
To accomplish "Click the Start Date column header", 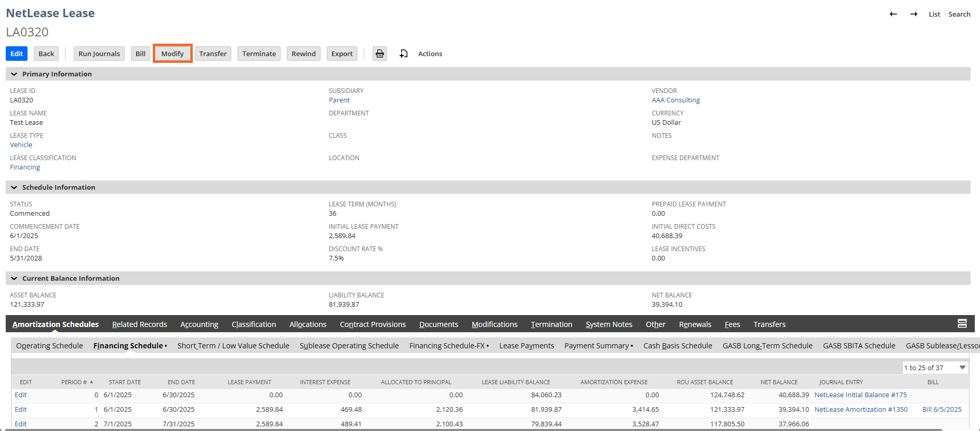I will (125, 382).
